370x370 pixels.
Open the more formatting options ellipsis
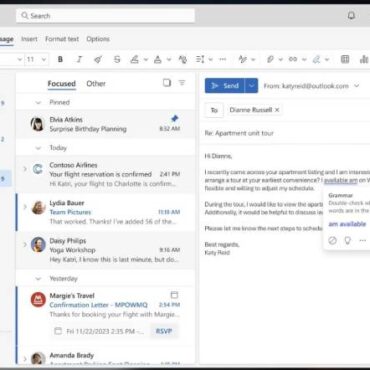[223, 59]
